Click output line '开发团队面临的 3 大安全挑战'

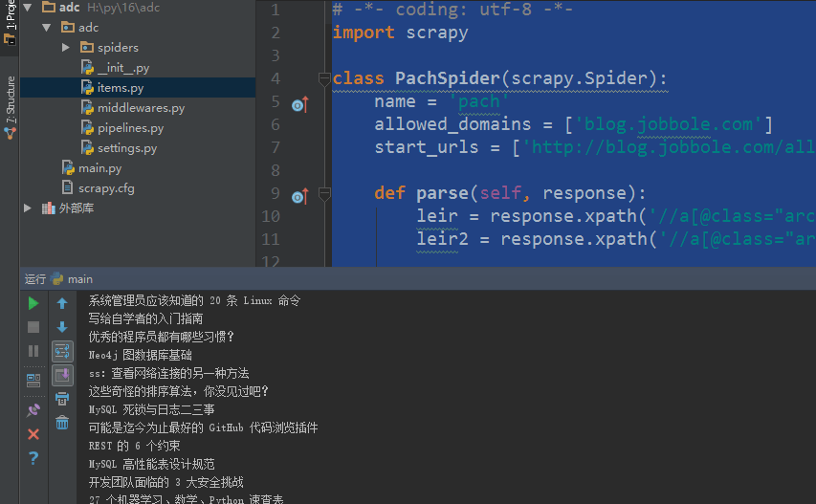pos(166,482)
